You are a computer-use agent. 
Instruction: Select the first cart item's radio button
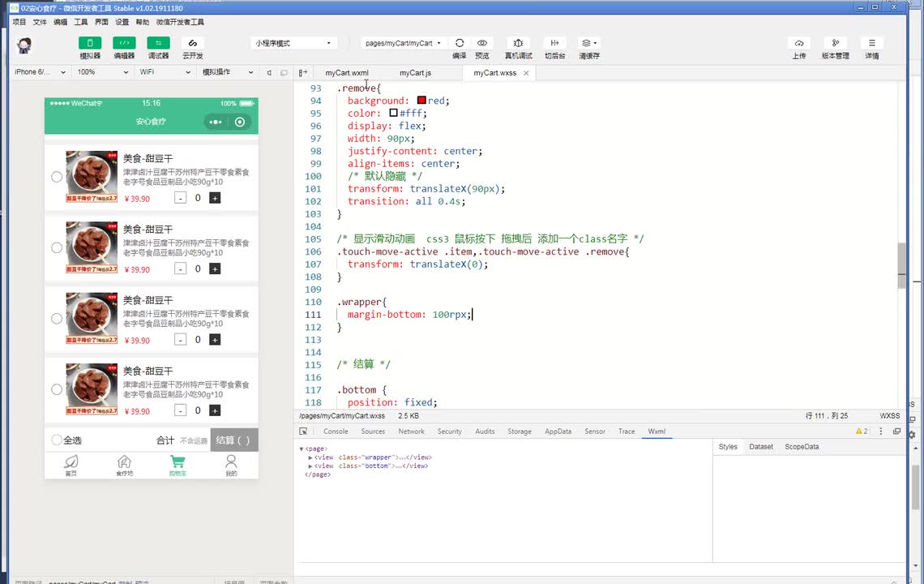coord(57,177)
